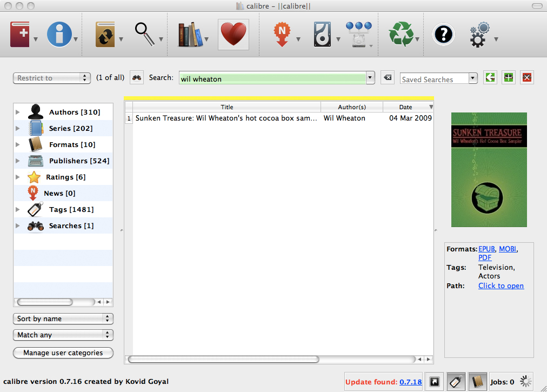
Task: Click the red heart Donate icon
Action: tap(233, 35)
